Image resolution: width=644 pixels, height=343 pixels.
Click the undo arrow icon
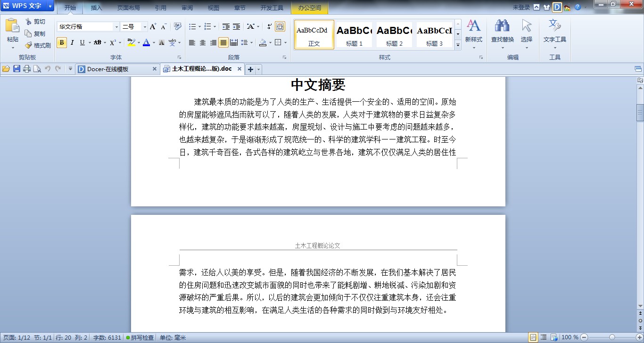coord(48,69)
